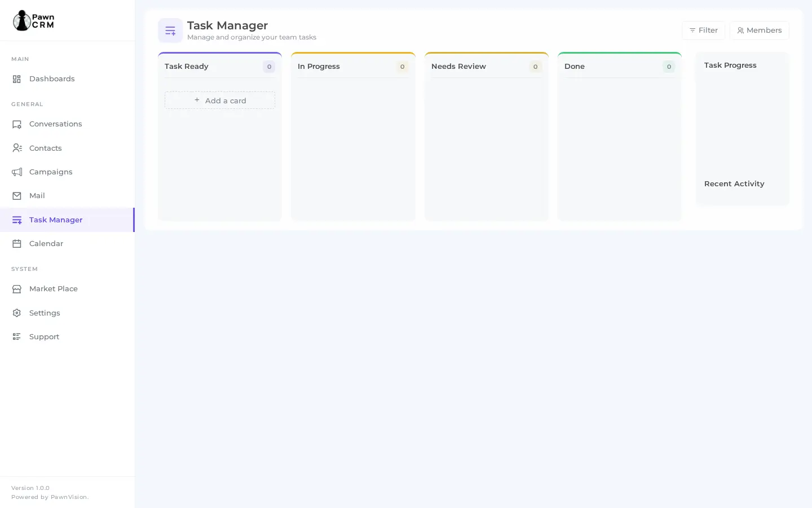
Task: Select the Mail envelope icon
Action: (x=16, y=195)
